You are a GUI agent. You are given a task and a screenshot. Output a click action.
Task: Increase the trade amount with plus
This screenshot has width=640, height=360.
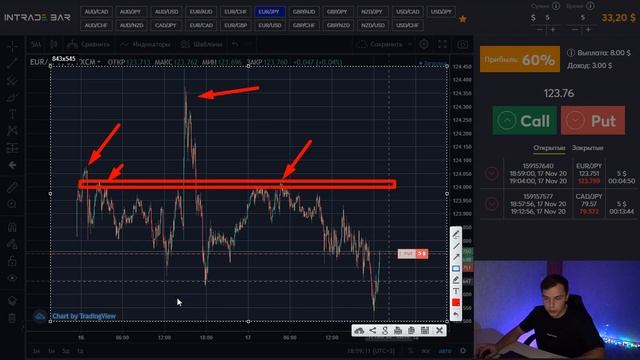(x=553, y=30)
